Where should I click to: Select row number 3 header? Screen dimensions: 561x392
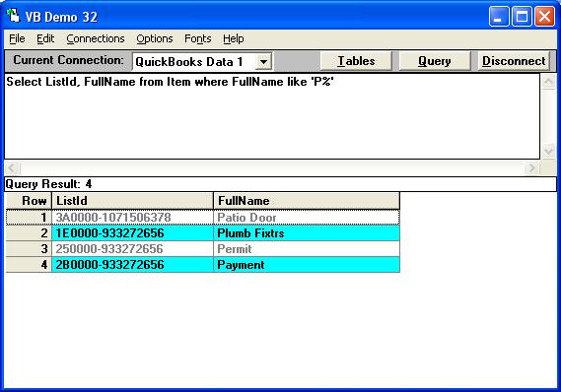(29, 249)
